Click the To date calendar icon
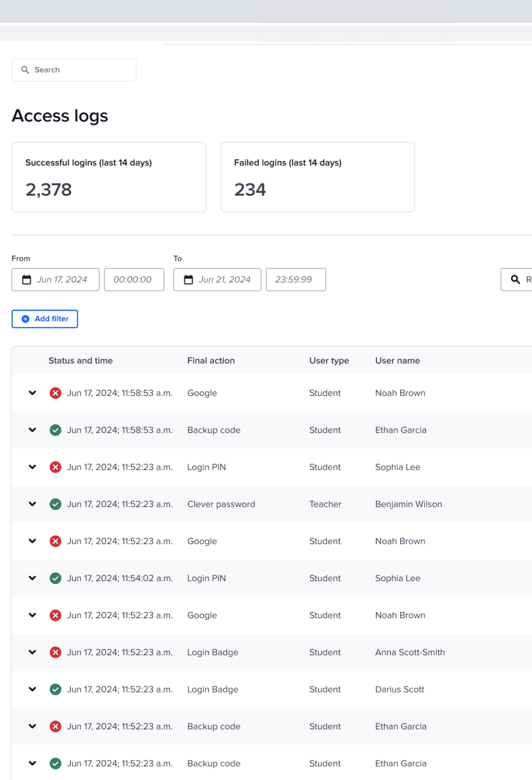This screenshot has height=780, width=532. point(189,280)
